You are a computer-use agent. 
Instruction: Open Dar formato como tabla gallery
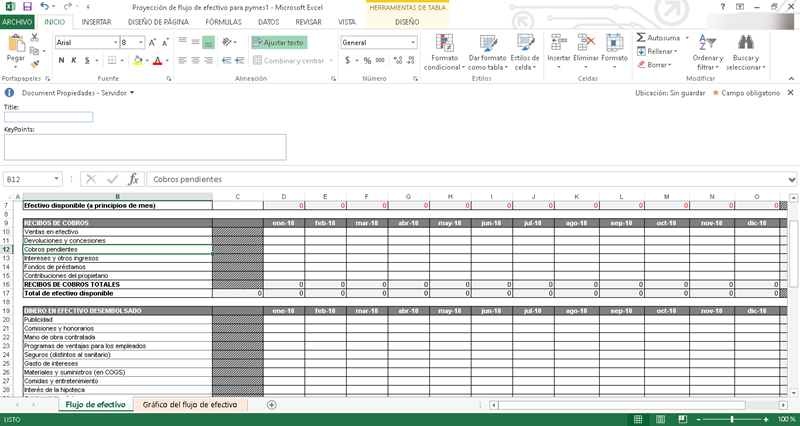[x=487, y=52]
